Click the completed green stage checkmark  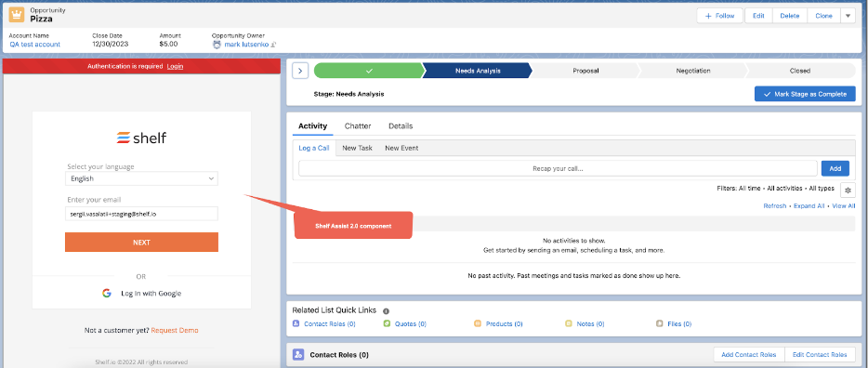(x=369, y=71)
